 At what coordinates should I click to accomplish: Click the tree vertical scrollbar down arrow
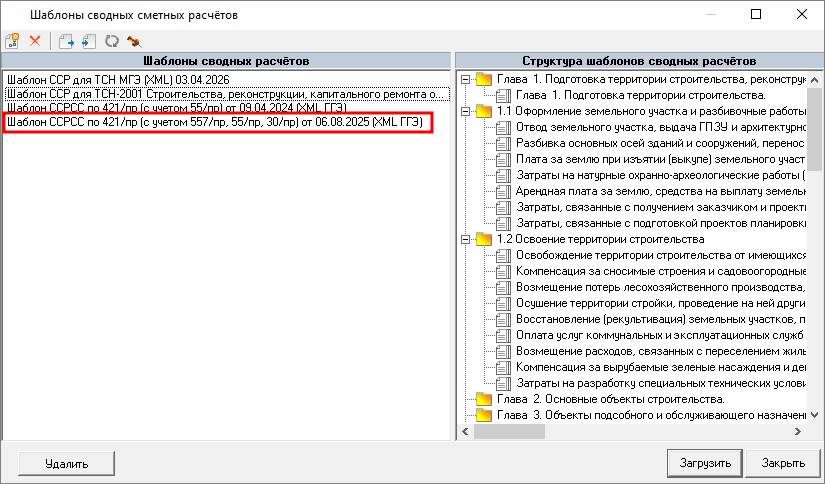coord(814,415)
